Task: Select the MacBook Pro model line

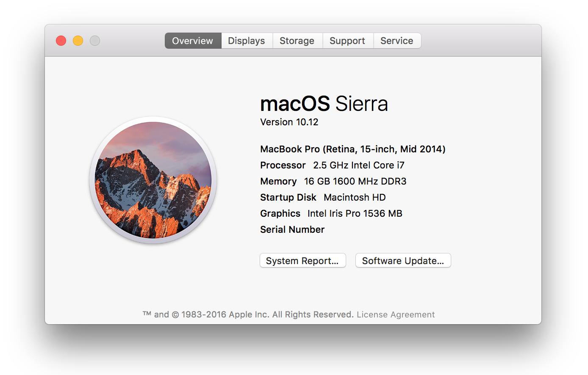Action: pyautogui.click(x=353, y=149)
